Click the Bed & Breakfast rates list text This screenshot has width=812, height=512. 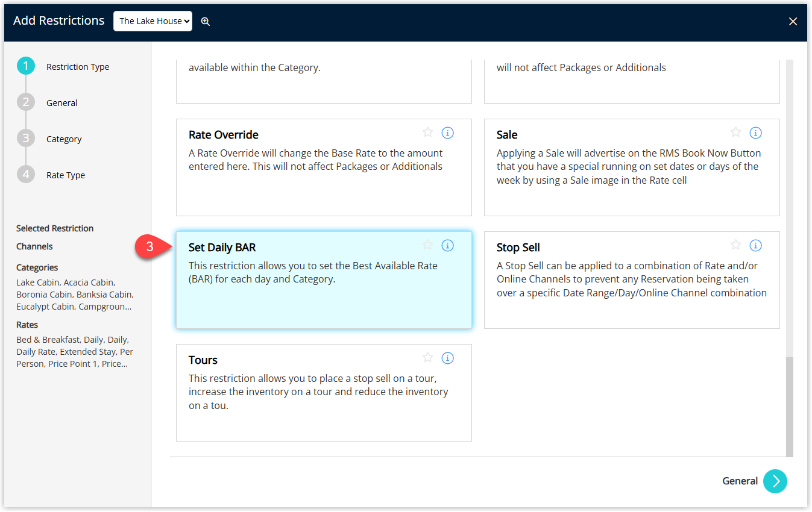pyautogui.click(x=75, y=352)
